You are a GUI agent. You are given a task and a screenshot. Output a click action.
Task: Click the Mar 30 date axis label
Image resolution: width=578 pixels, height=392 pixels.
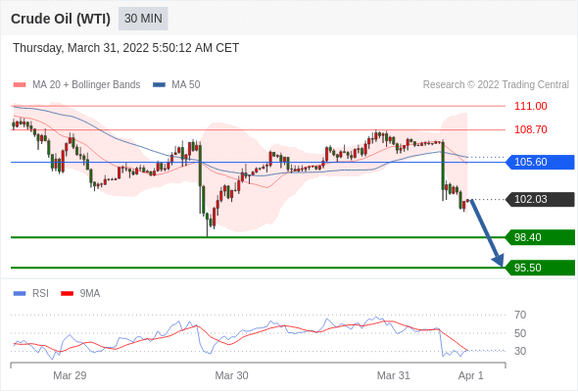[231, 375]
